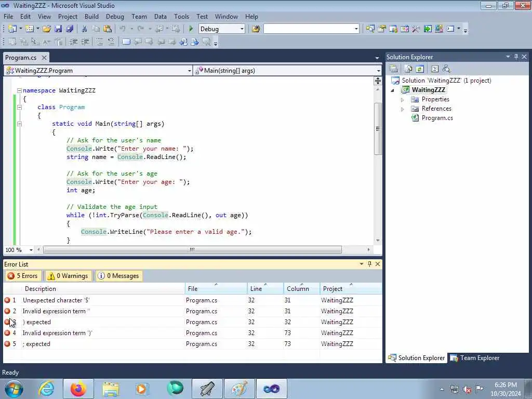Click View Code icon in Solution Explorer
Screen dimensions: 532x399
point(435,69)
